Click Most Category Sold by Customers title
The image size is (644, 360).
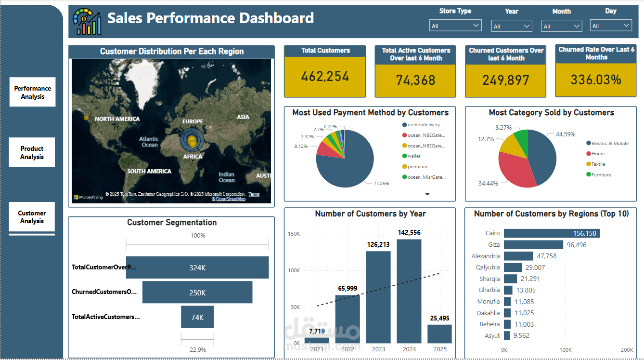click(x=552, y=113)
